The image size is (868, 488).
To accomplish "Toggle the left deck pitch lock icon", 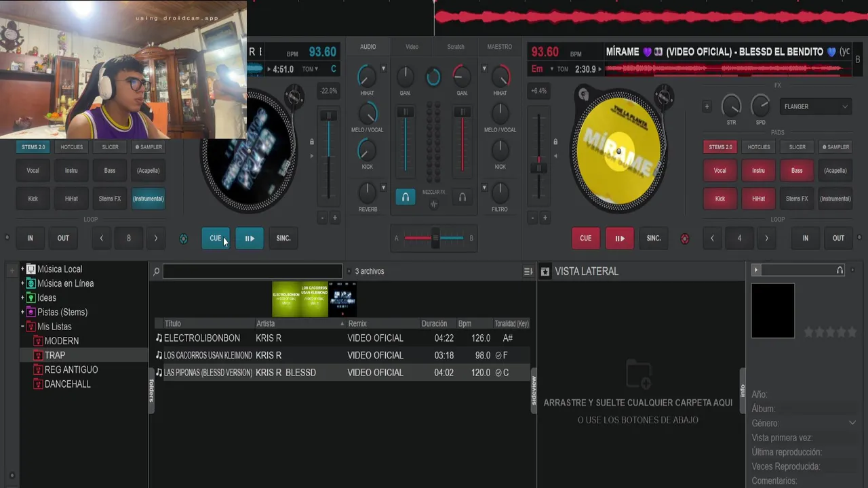I will point(312,142).
